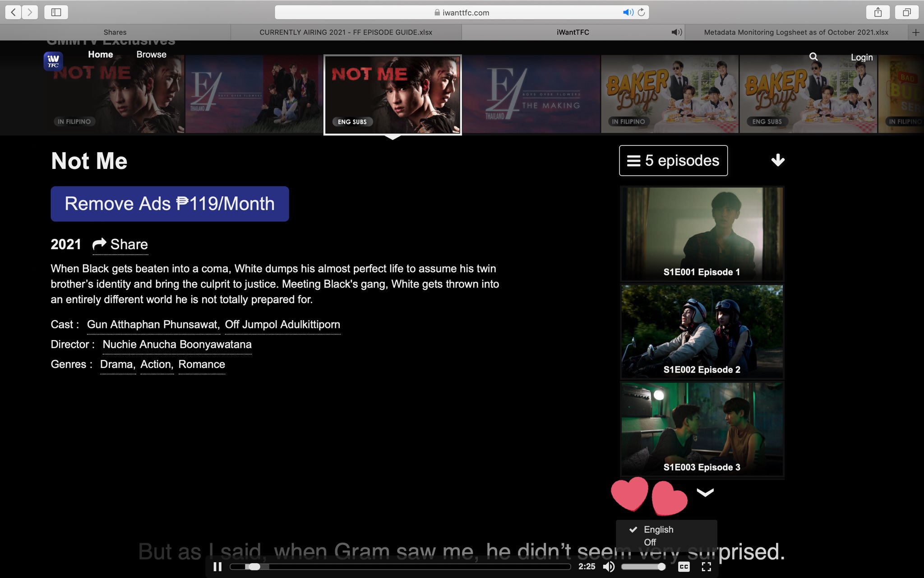The width and height of the screenshot is (924, 578).
Task: Select Not Me ENG SUBS carousel poster
Action: point(393,95)
